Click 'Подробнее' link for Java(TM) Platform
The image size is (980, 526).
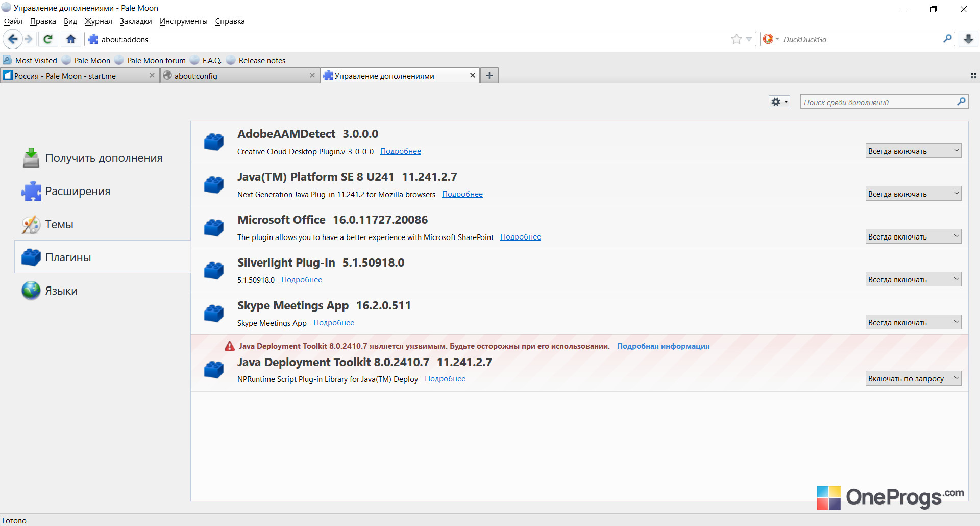tap(462, 194)
